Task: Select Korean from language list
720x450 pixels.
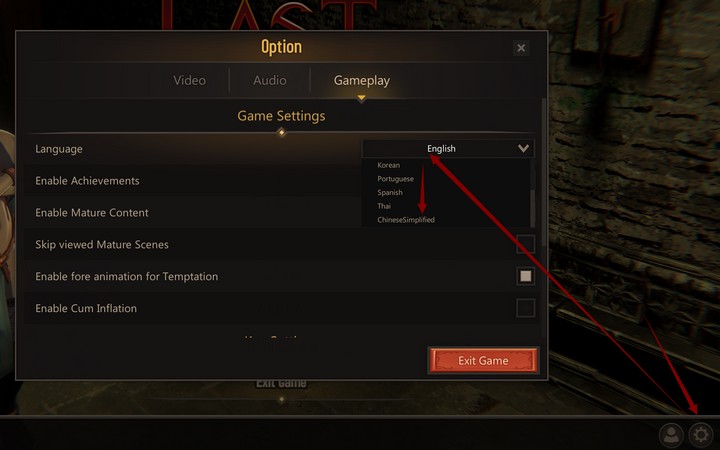Action: point(388,165)
